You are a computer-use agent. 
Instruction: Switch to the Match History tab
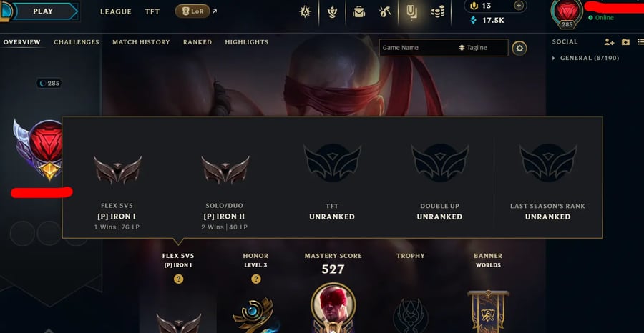[141, 42]
